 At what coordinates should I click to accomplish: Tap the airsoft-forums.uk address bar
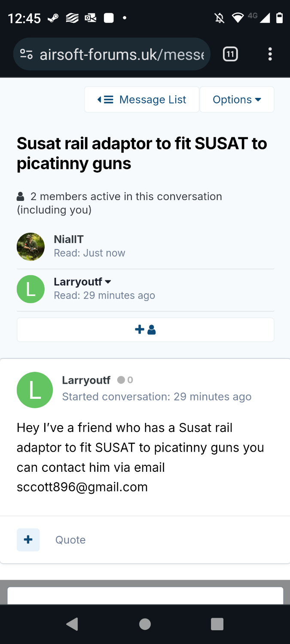[121, 55]
